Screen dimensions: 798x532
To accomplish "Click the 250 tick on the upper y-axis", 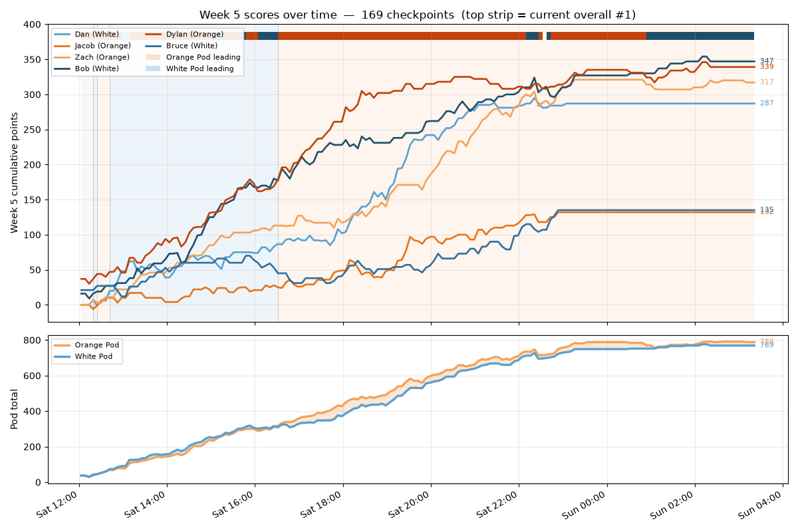I will [x=33, y=130].
